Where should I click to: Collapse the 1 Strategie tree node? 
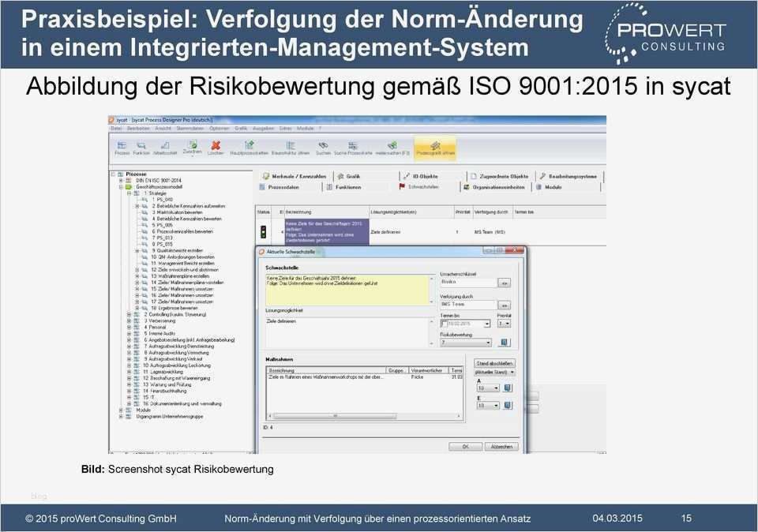pyautogui.click(x=129, y=193)
